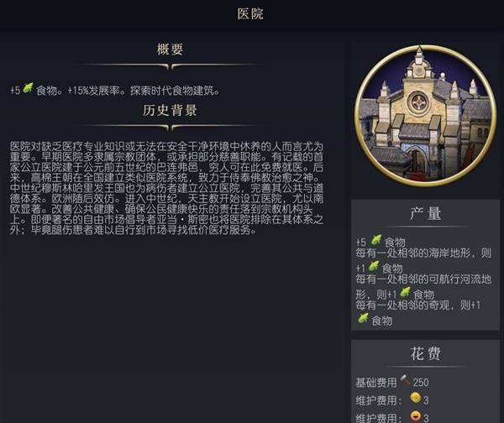The width and height of the screenshot is (504, 423).
Task: Click the gold coin maintenance cost icon
Action: [416, 399]
